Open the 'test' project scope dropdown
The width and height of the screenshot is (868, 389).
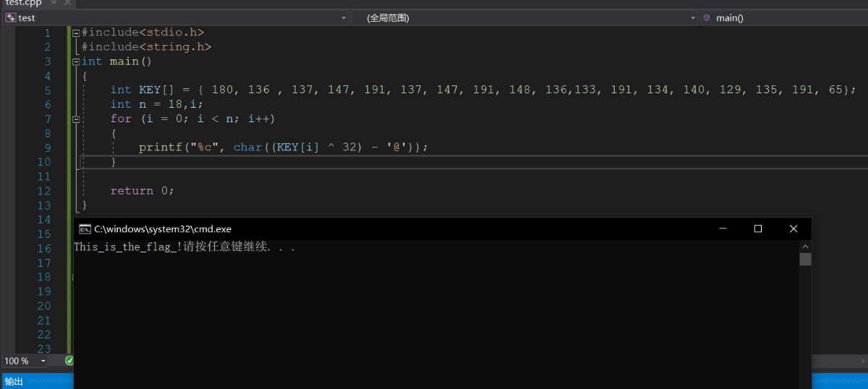pos(176,17)
